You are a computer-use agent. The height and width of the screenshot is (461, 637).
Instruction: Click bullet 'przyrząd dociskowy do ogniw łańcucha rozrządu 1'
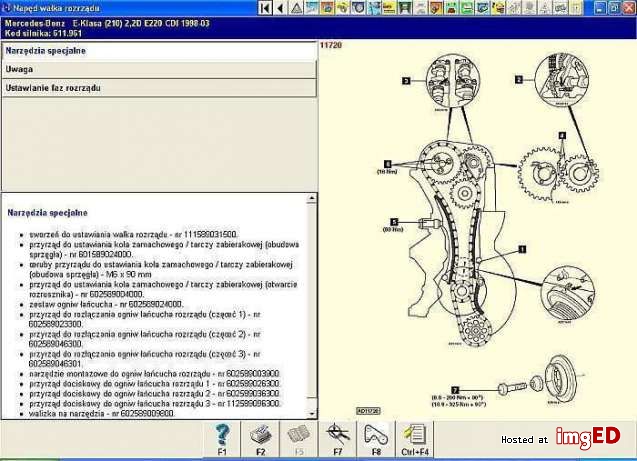(x=154, y=384)
